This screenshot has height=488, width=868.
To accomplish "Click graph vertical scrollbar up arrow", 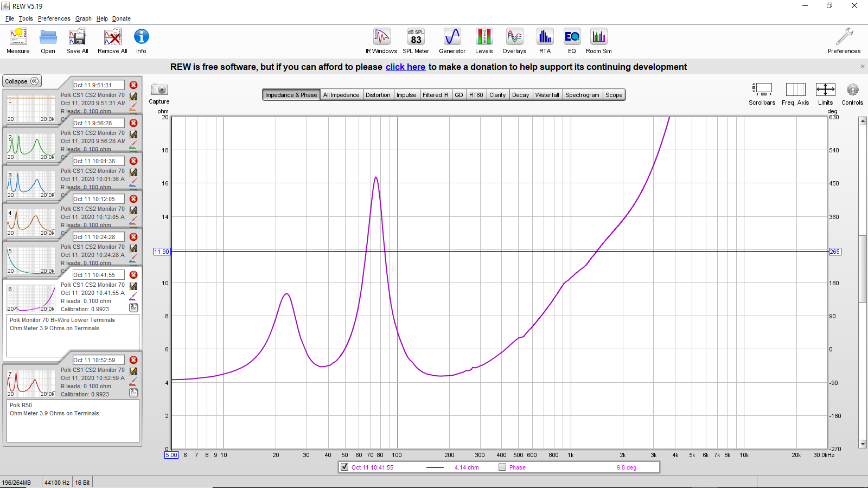I will [863, 121].
